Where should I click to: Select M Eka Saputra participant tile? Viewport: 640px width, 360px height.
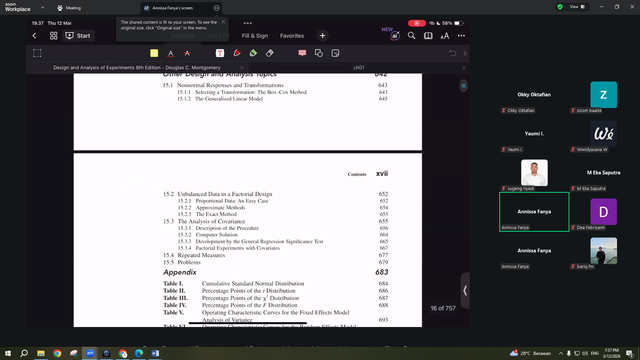(x=604, y=173)
